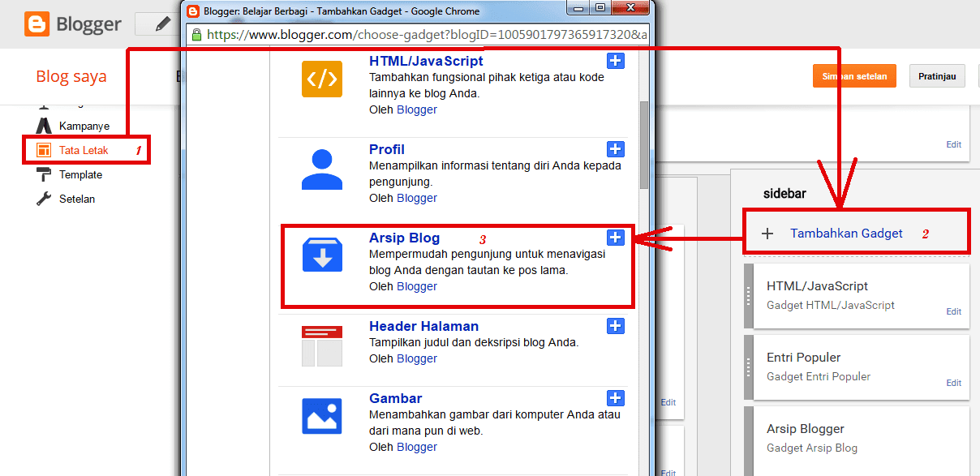Viewport: 980px width, 476px height.
Task: Click the Arsip Blog archive icon
Action: point(322,255)
